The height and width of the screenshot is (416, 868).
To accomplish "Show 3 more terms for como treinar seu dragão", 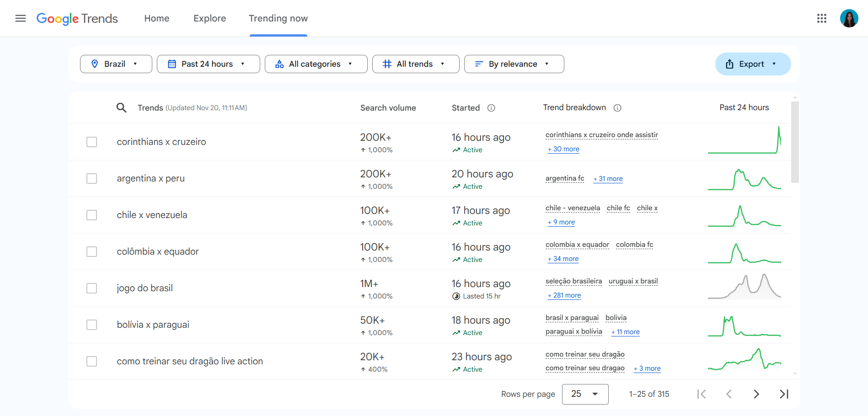I will tap(647, 368).
